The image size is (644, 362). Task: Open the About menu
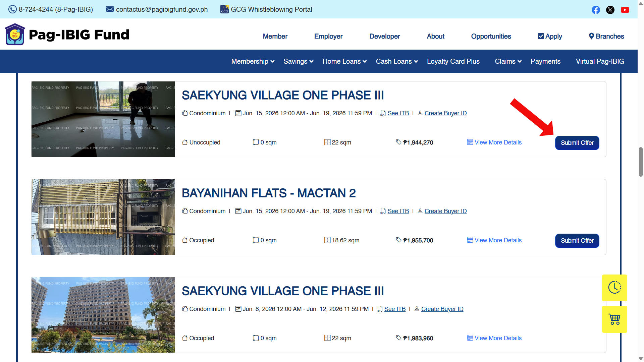pos(435,36)
